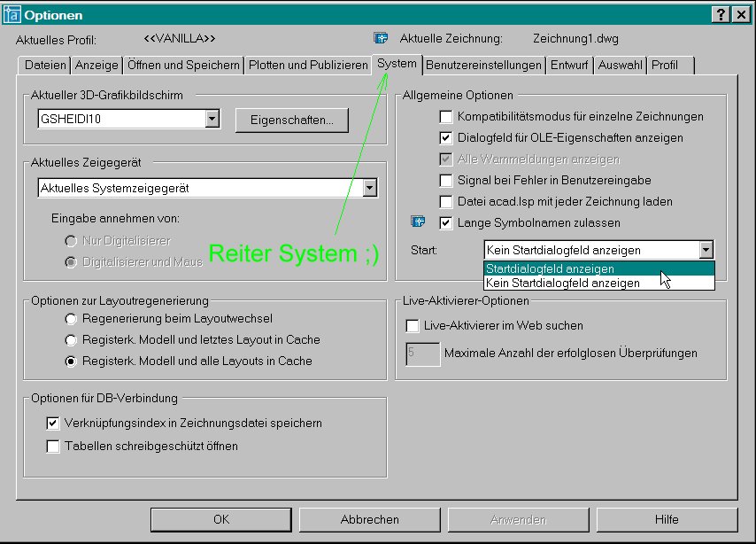Switch to the Benutzereinstellungen tab
Image resolution: width=756 pixels, height=544 pixels.
point(483,66)
